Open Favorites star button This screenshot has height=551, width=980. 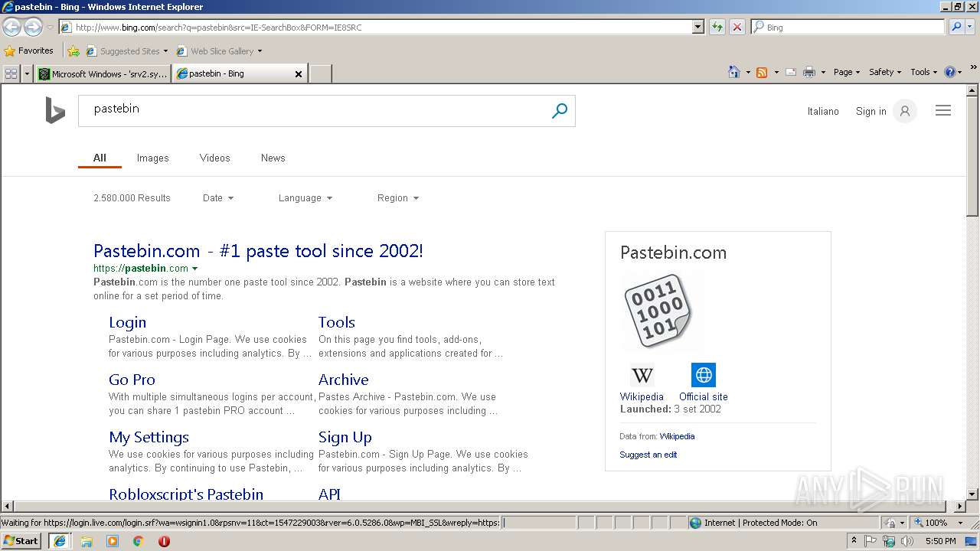point(29,51)
